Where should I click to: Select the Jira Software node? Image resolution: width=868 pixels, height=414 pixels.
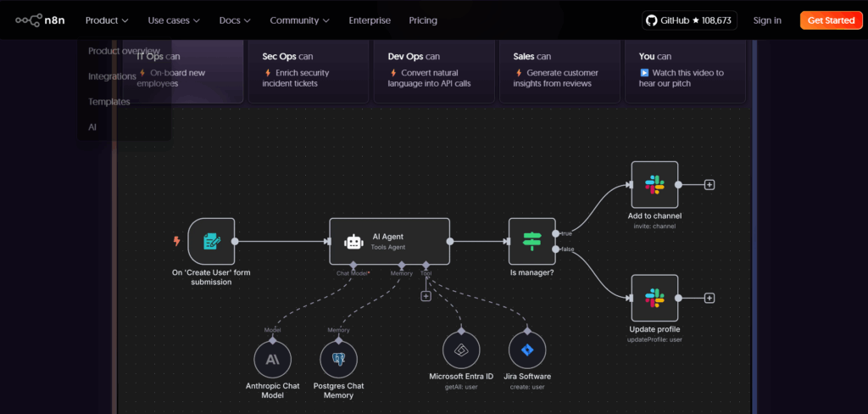coord(527,350)
